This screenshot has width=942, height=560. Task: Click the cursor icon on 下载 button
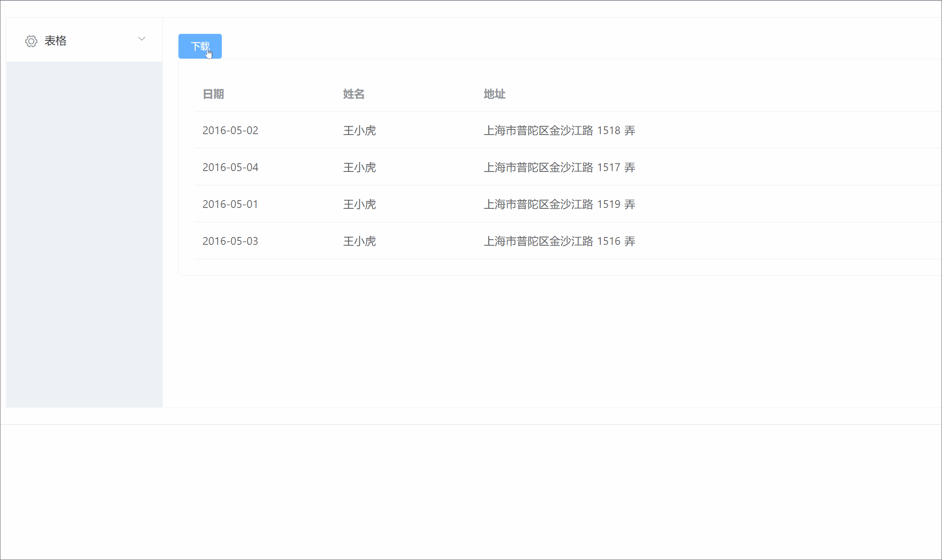point(209,53)
